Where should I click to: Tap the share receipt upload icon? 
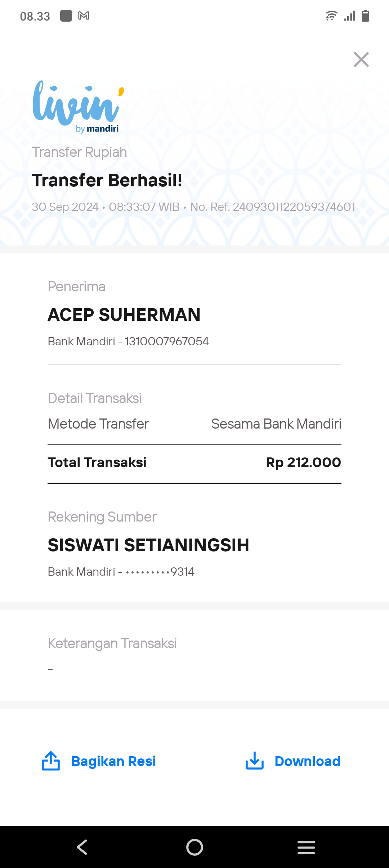click(51, 761)
